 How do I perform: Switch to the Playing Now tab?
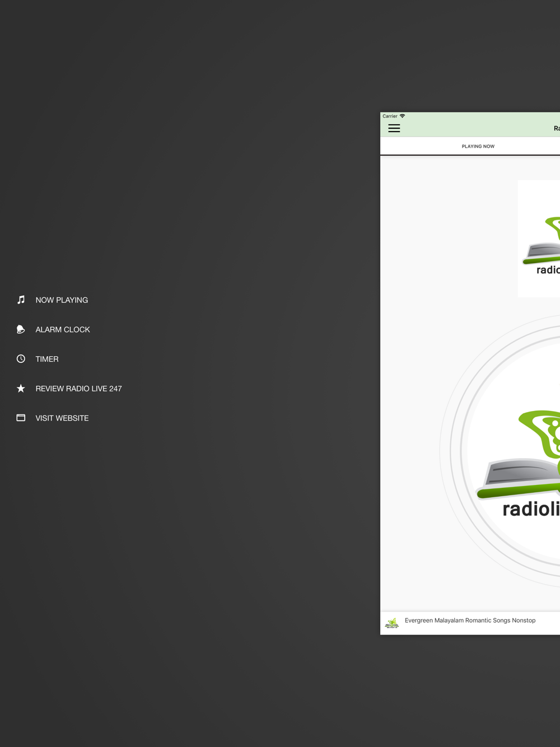478,146
